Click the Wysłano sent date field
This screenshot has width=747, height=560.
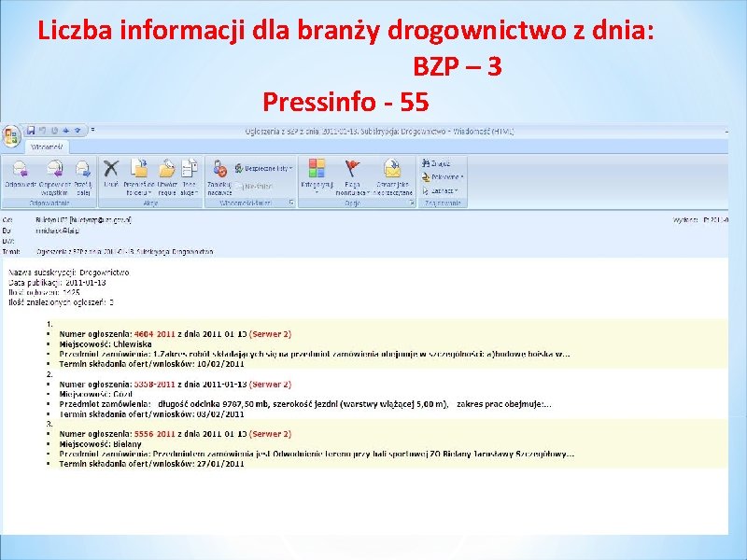click(700, 220)
